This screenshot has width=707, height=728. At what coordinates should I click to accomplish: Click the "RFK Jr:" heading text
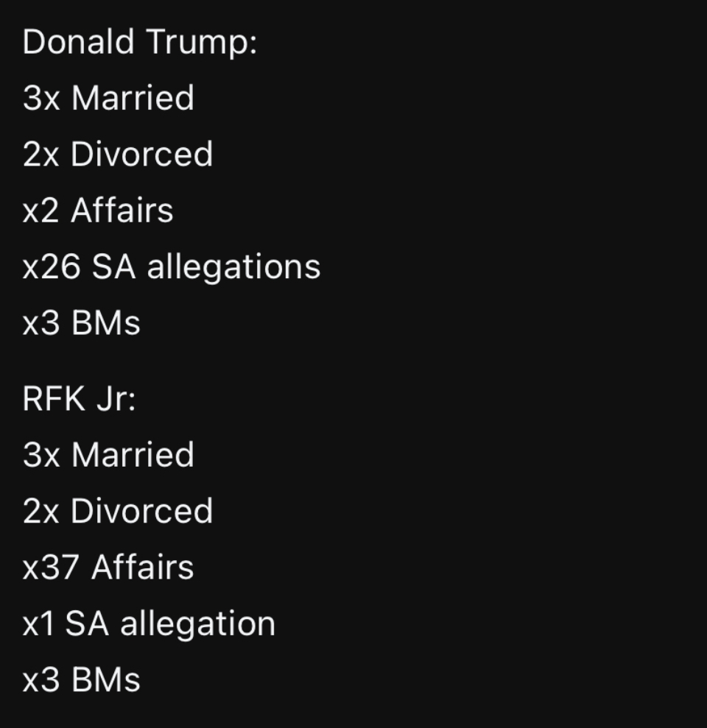[80, 399]
